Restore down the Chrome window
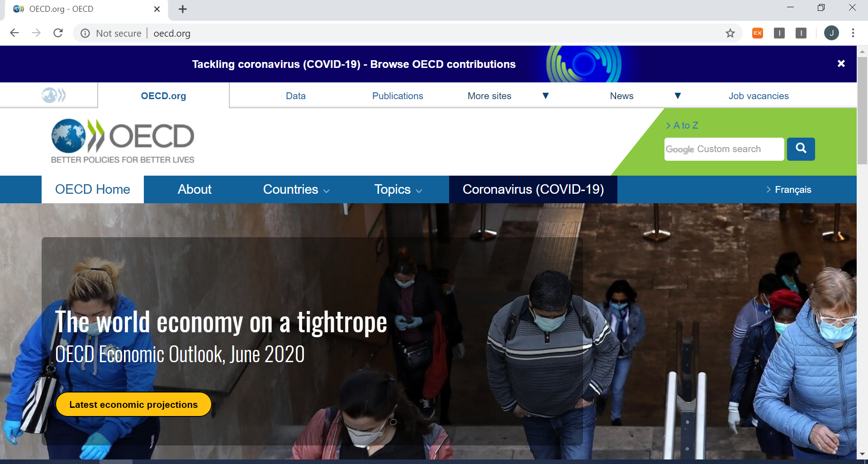 (x=821, y=8)
